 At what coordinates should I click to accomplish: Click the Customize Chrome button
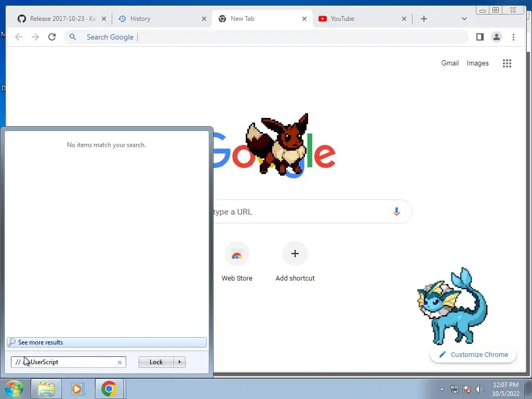(473, 354)
